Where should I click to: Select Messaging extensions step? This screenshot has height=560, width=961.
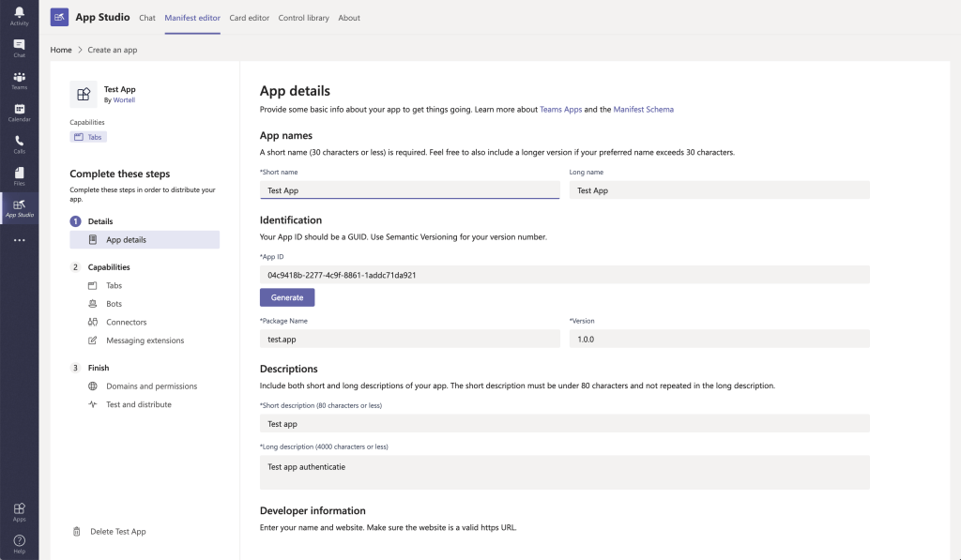tap(145, 341)
